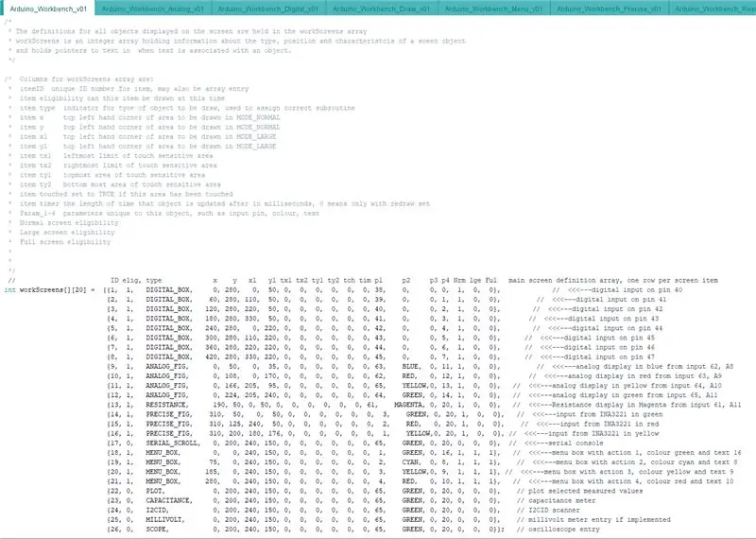The width and height of the screenshot is (756, 539).
Task: Click comment 'digital input on pin 40'
Action: click(x=636, y=290)
